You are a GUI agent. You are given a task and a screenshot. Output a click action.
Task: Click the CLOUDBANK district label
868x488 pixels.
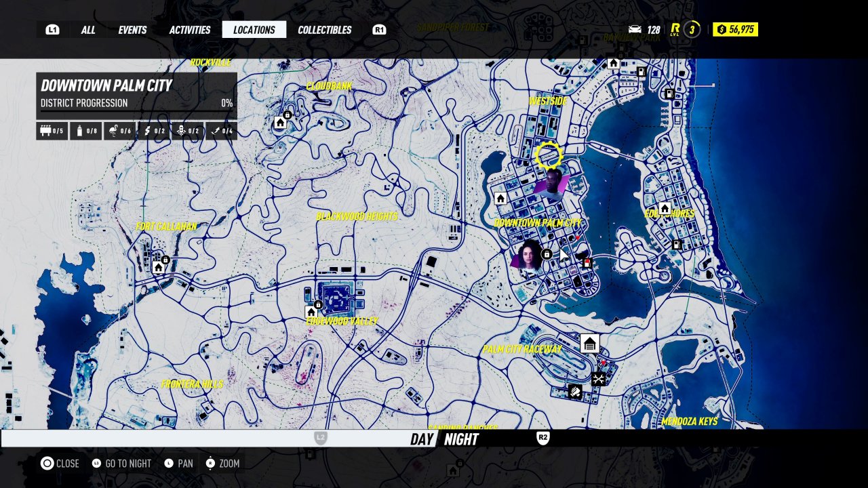329,86
